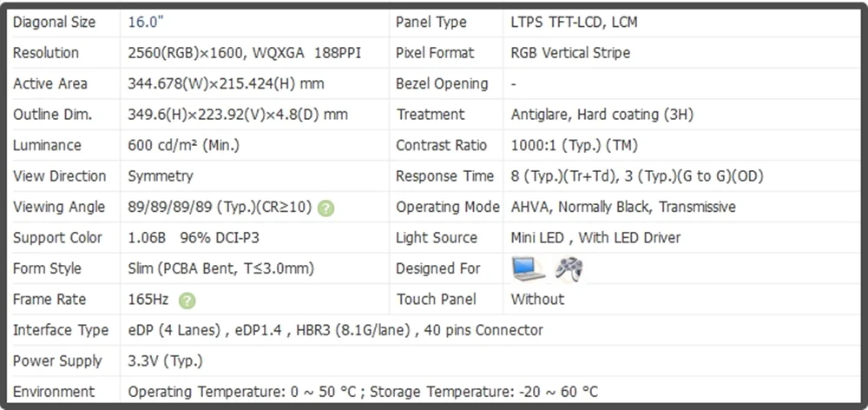Image resolution: width=868 pixels, height=410 pixels.
Task: Click the help icon next to 165Hz
Action: tap(187, 301)
